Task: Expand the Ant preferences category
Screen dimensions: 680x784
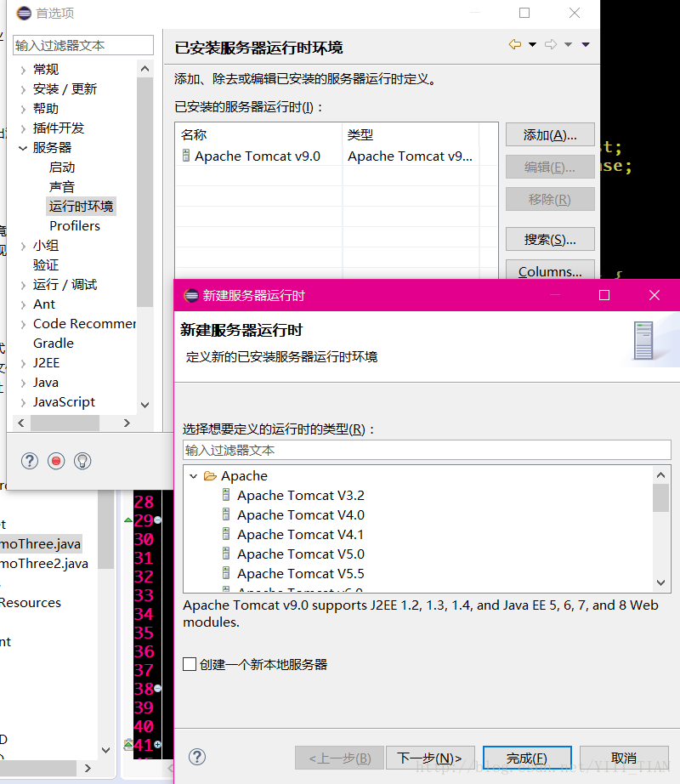Action: click(23, 304)
